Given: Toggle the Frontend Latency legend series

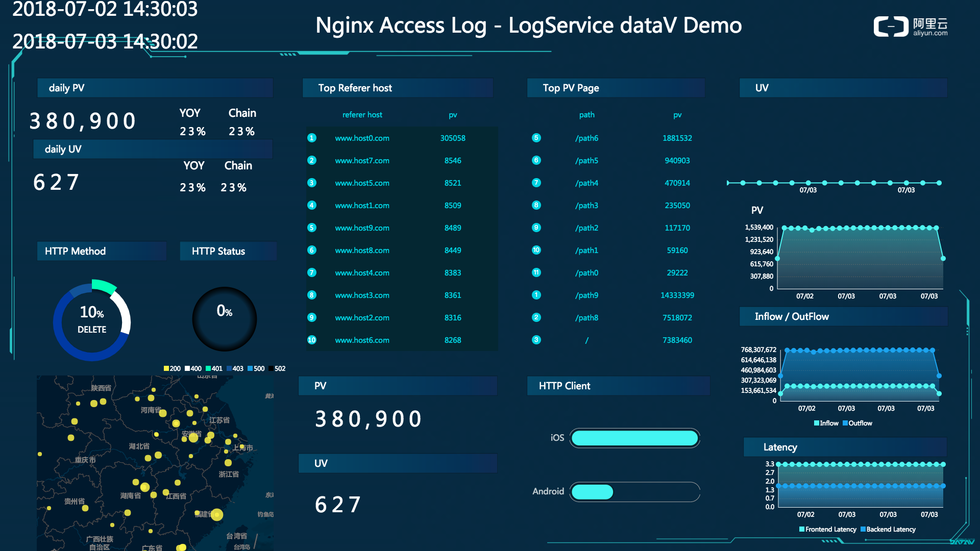Looking at the screenshot, I should (x=828, y=529).
